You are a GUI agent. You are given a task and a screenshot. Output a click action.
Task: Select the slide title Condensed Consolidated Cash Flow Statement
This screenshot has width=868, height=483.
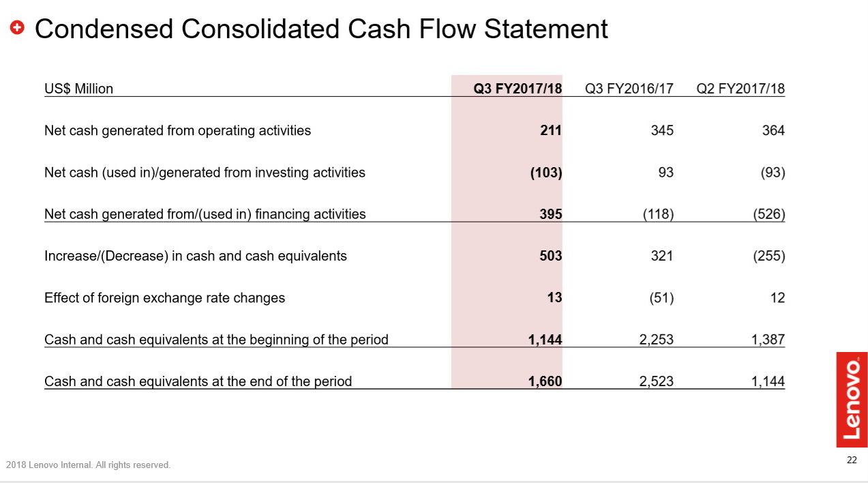point(320,29)
